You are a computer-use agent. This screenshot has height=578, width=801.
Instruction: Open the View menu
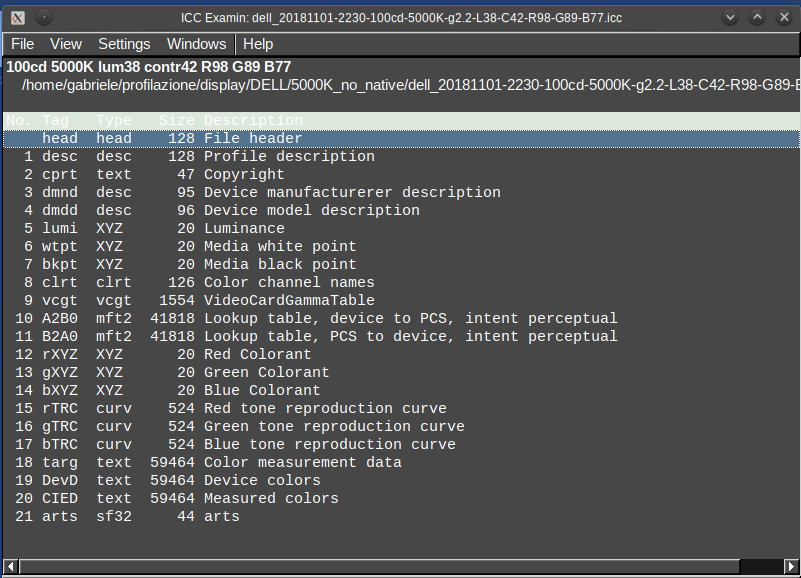click(66, 44)
